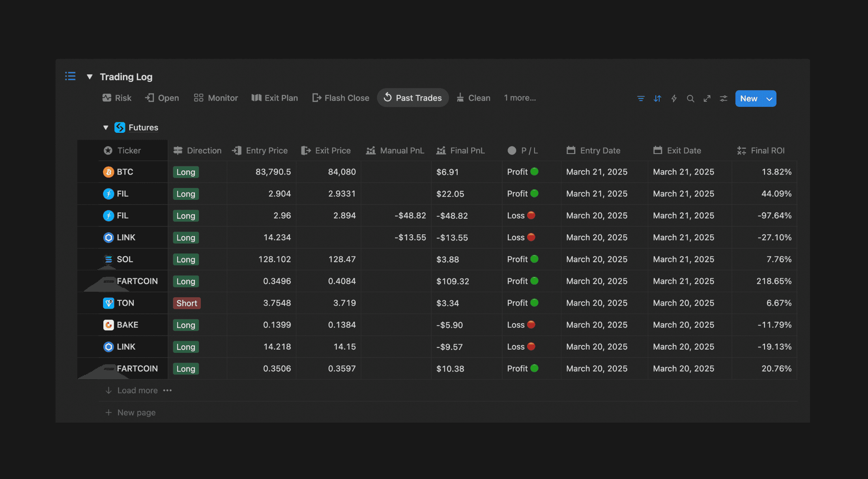
Task: Collapse the Futures group disclosure triangle
Action: (x=106, y=127)
